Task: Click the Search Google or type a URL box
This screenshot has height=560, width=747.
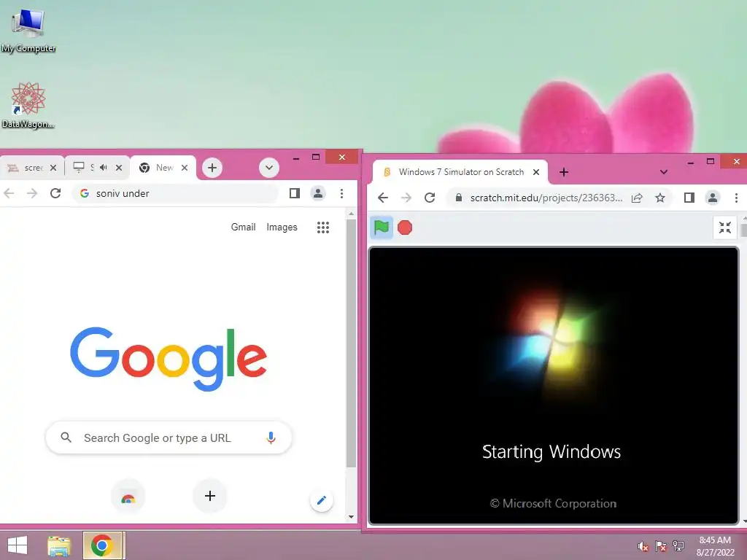Action: tap(169, 437)
